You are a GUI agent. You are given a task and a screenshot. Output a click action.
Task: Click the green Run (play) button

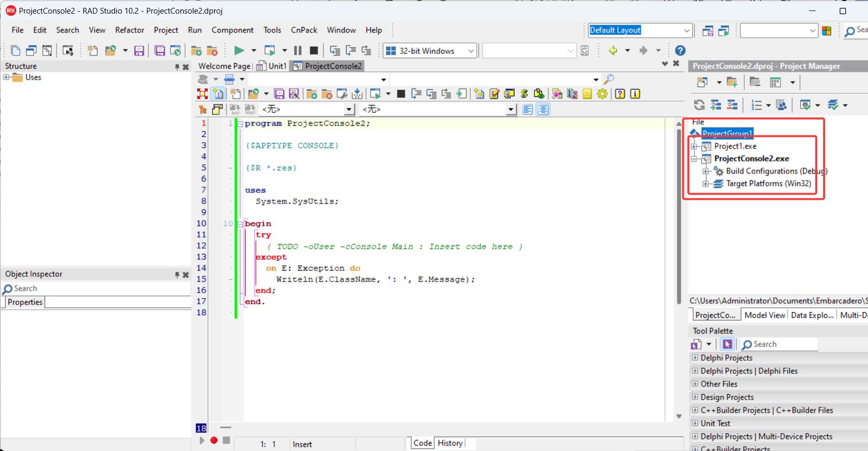click(239, 50)
